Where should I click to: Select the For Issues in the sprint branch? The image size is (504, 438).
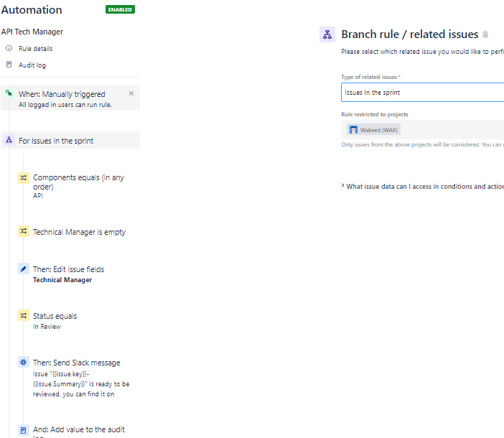click(x=56, y=141)
